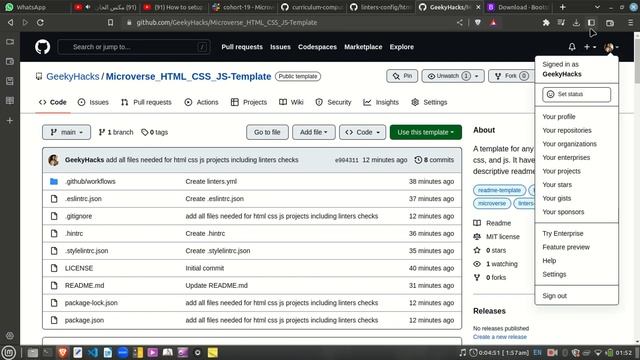
Task: Expand the Unwatch dropdown caret
Action: [x=477, y=76]
